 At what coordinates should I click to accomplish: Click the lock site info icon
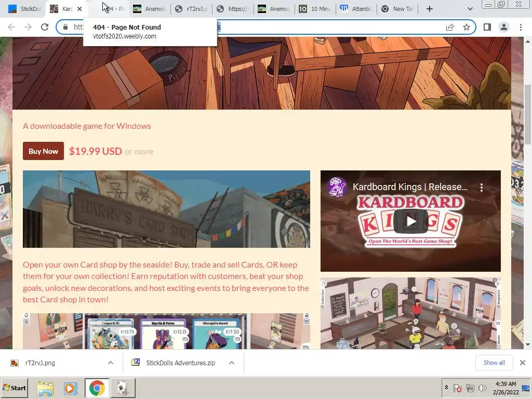[65, 27]
